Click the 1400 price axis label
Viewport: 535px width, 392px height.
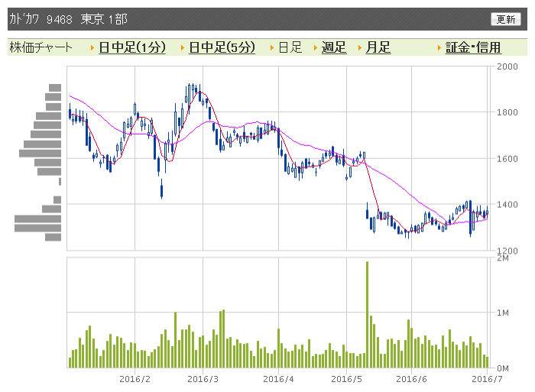(x=507, y=204)
